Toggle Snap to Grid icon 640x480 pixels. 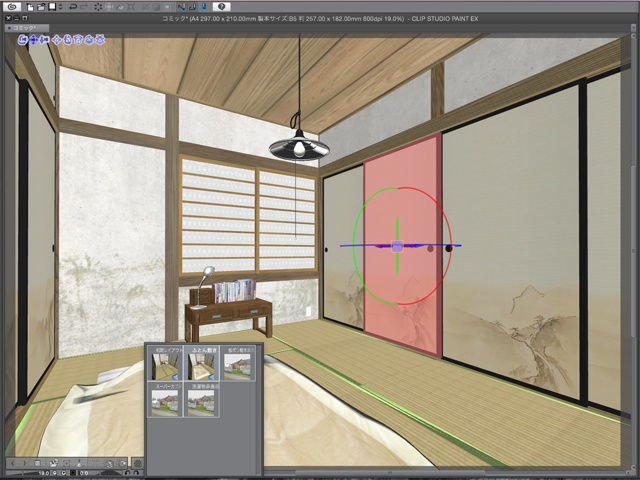click(x=204, y=7)
